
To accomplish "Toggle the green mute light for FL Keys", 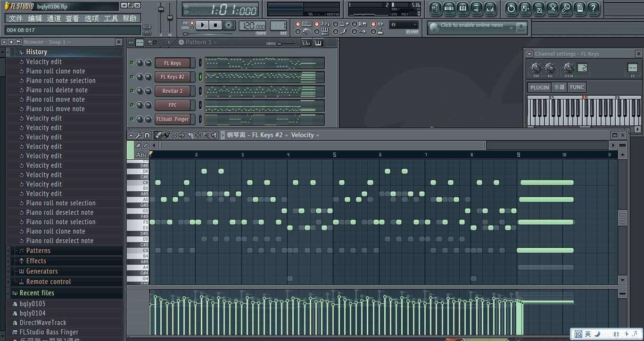I will click(132, 63).
